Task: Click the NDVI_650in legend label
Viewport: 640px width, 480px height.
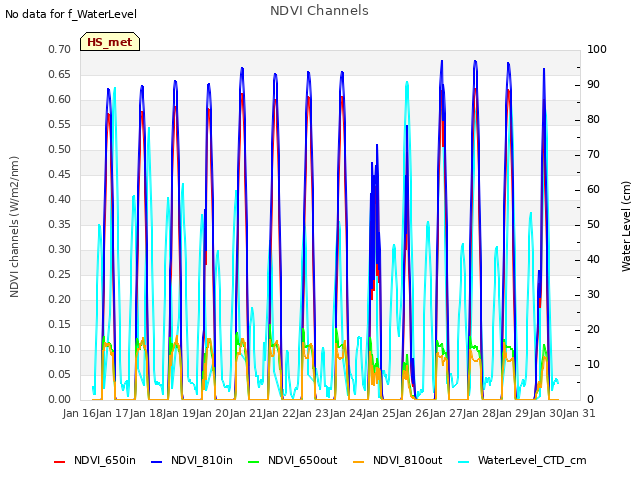Action: pyautogui.click(x=105, y=460)
